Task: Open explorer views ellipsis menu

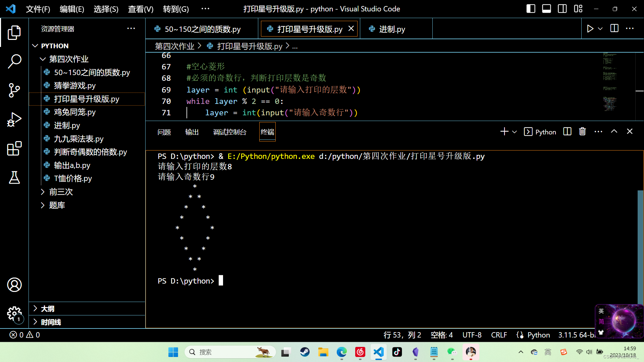Action: pos(131,29)
